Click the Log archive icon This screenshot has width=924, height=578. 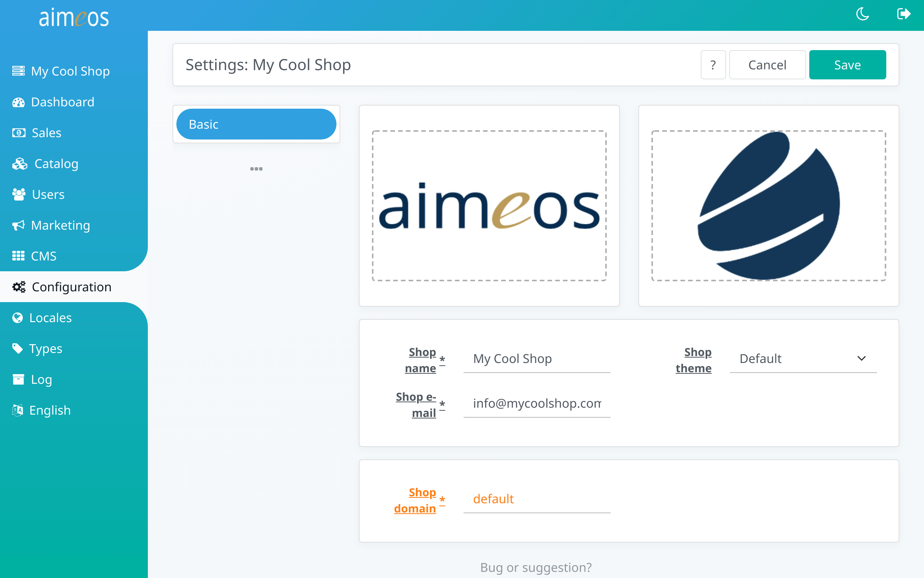pos(18,379)
